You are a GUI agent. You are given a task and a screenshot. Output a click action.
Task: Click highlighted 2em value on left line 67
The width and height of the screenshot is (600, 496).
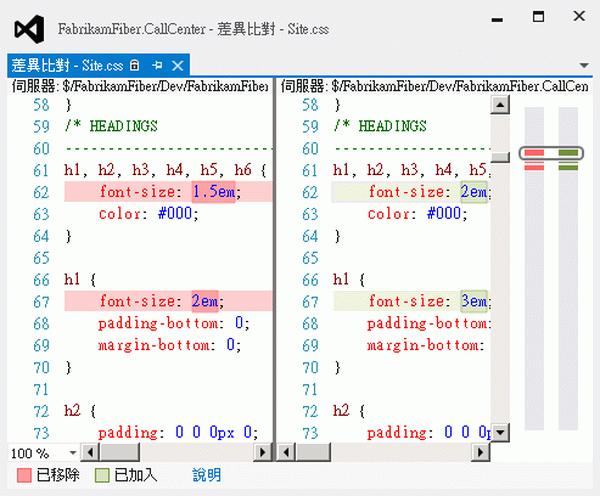[205, 301]
